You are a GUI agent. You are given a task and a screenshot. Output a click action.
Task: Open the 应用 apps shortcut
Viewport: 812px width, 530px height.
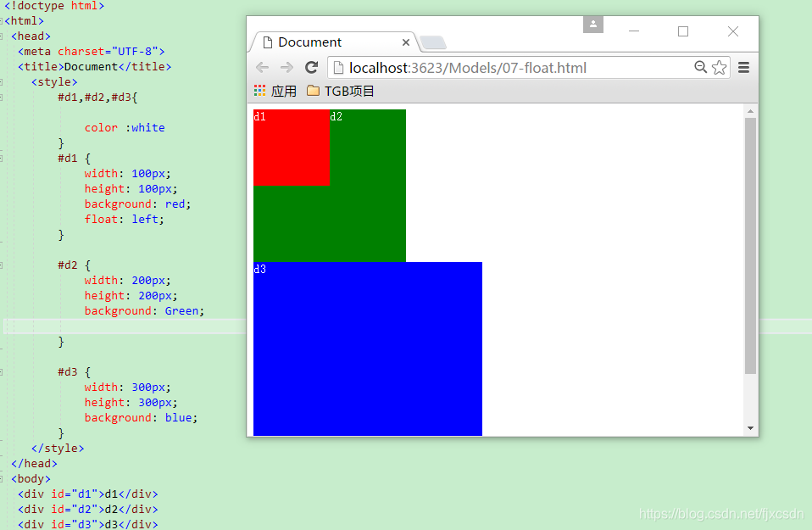(x=275, y=92)
